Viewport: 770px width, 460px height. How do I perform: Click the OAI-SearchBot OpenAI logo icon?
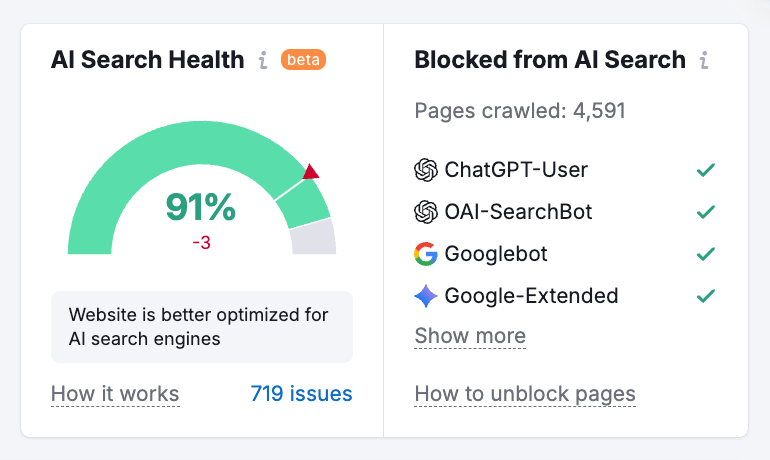(x=426, y=212)
